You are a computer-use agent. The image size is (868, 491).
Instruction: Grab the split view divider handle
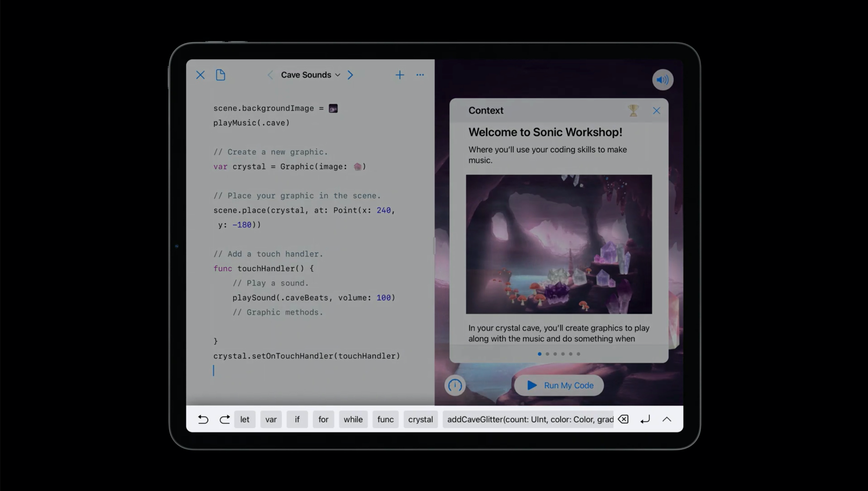(x=434, y=245)
